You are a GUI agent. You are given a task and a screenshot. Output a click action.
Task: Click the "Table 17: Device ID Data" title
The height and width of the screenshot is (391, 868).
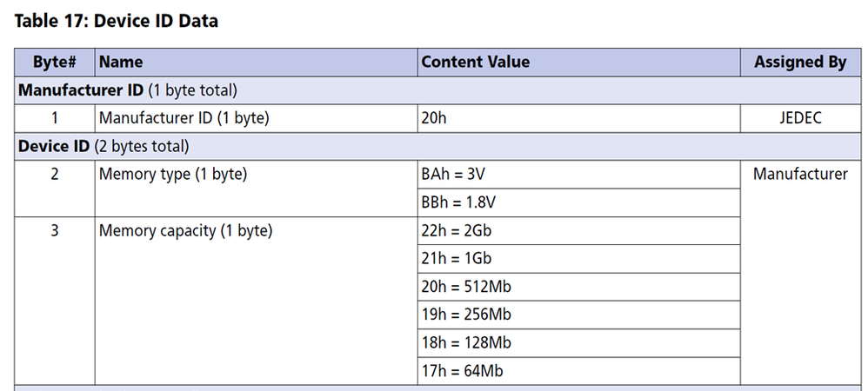click(x=117, y=21)
